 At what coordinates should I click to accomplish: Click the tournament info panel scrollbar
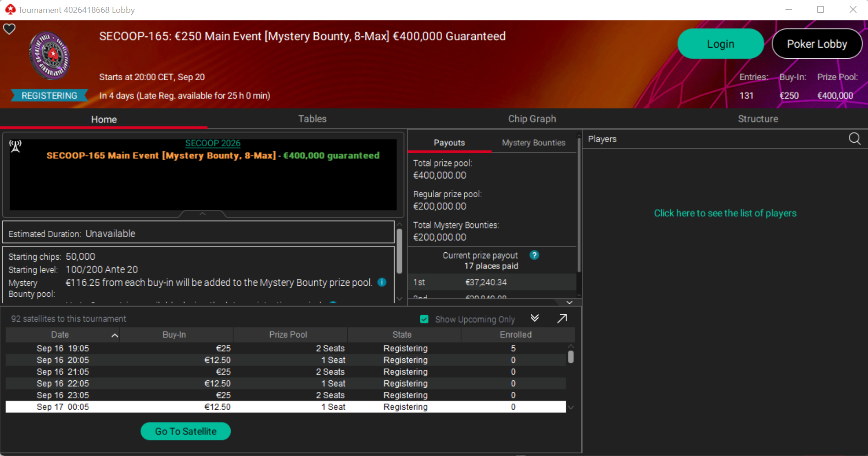399,251
